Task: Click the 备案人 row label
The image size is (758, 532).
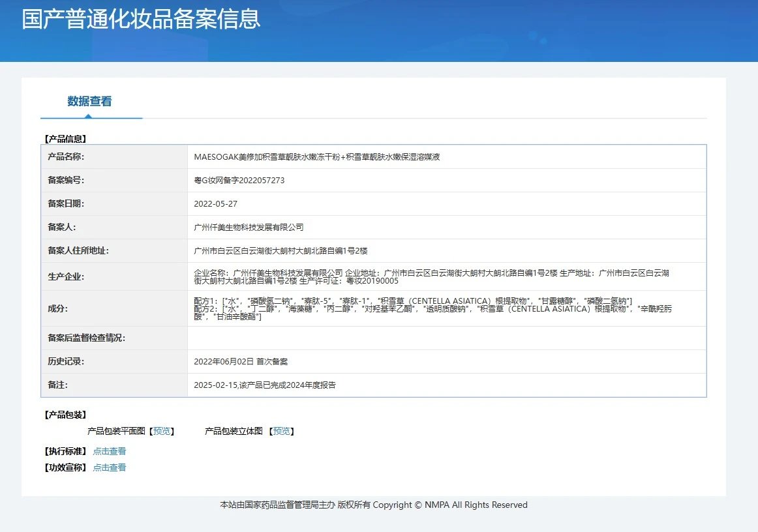Action: tap(61, 227)
